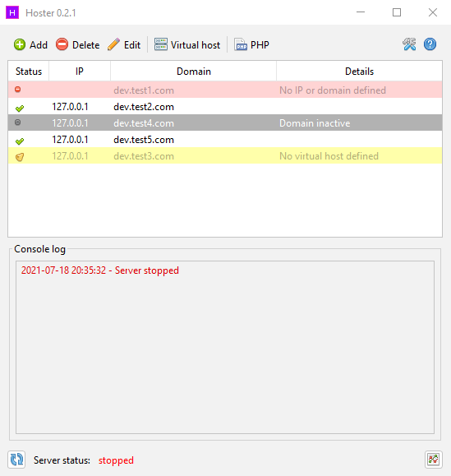Click the 'Server status:' label

pos(62,460)
